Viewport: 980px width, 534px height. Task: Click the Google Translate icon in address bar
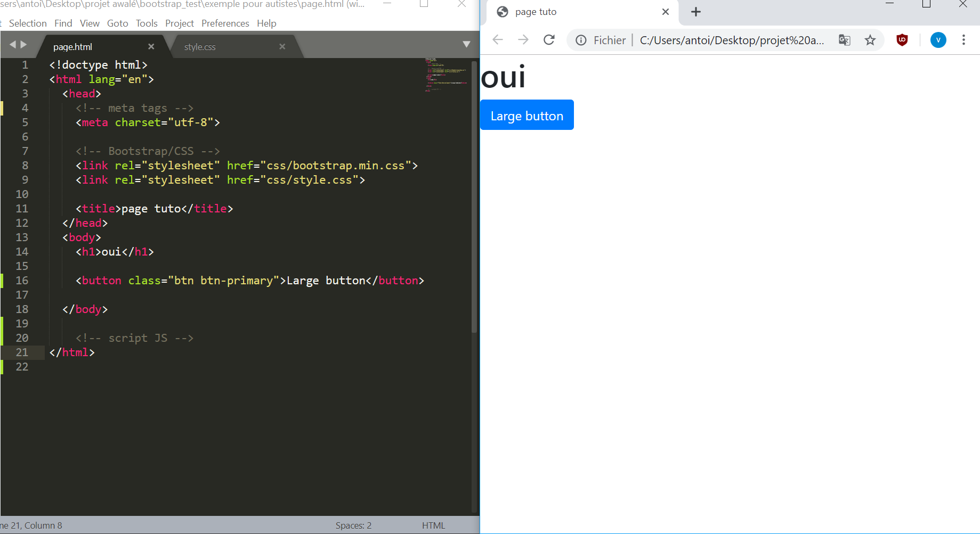pyautogui.click(x=845, y=40)
